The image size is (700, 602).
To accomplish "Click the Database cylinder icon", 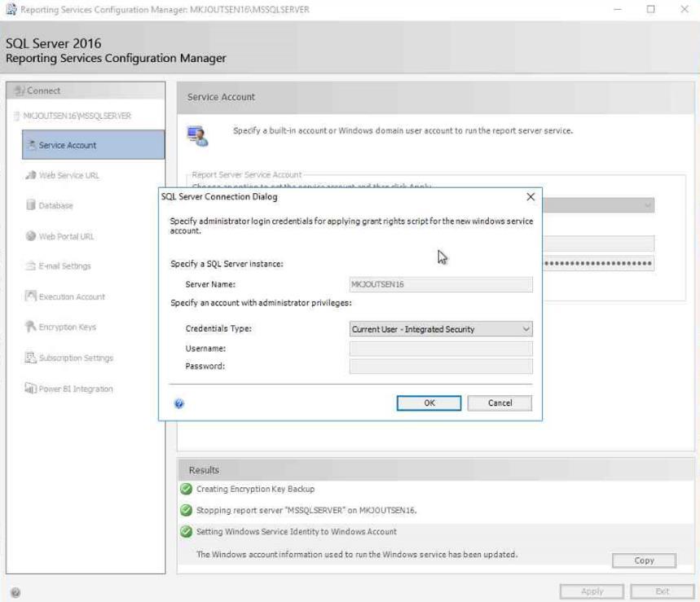I will (31, 204).
